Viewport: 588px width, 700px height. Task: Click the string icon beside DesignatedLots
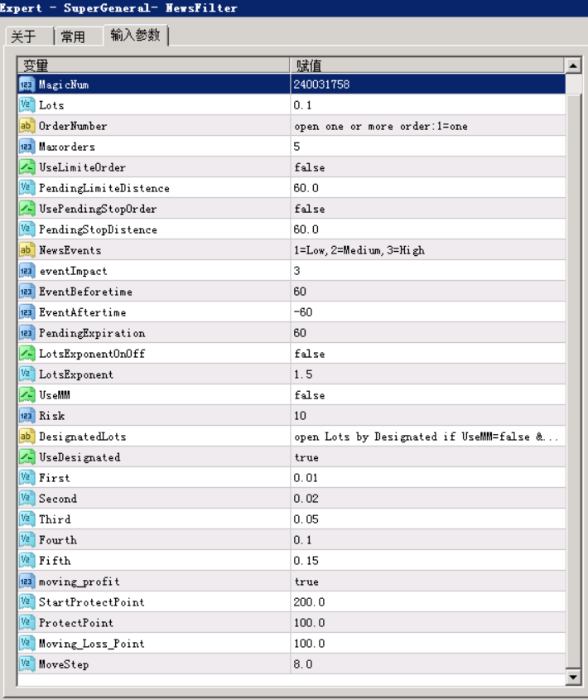(27, 437)
